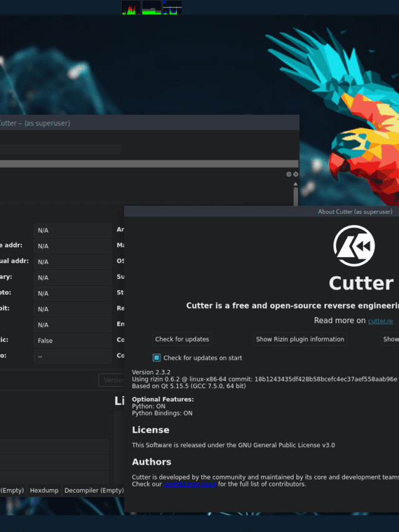399x532 pixels.
Task: Click the N/A value beside 'ual addr:'
Action: [72, 261]
